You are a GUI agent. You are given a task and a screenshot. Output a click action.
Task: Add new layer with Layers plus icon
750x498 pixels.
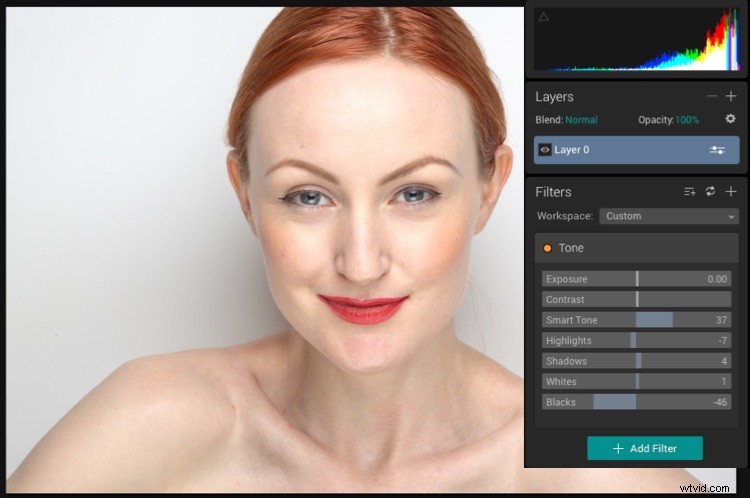coord(731,96)
